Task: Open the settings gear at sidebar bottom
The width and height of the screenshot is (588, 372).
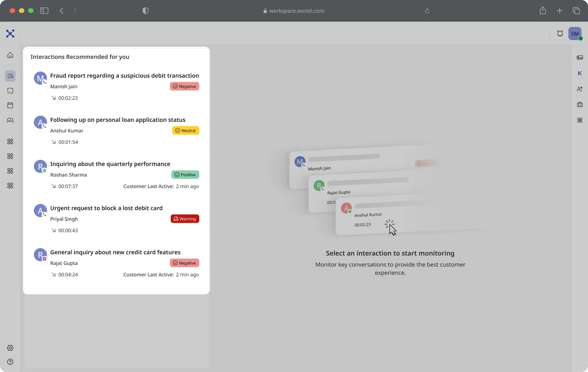Action: [10, 348]
